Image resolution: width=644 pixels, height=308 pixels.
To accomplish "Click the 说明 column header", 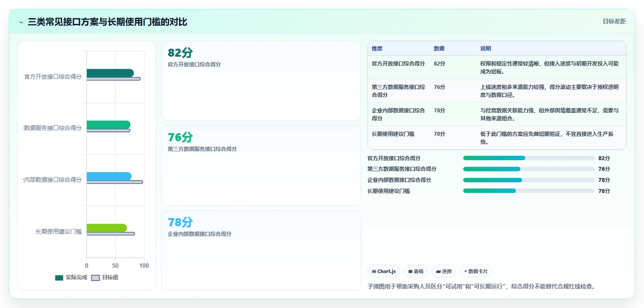I will [486, 49].
